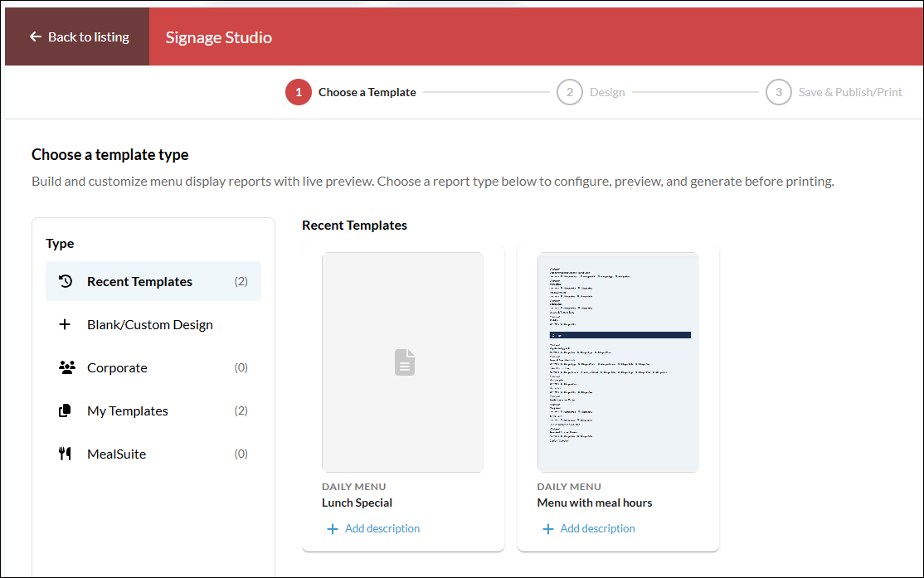Click the Corporate people group icon
Image resolution: width=924 pixels, height=578 pixels.
[x=66, y=367]
